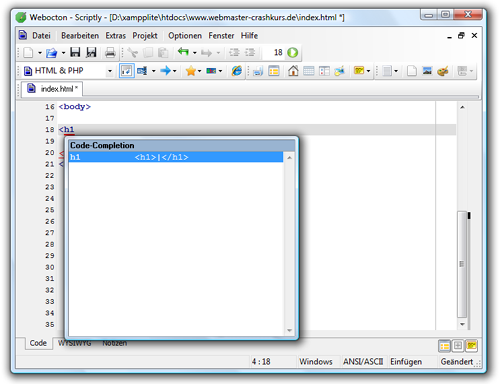This screenshot has height=384, width=500.
Task: Open the Projekt menu
Action: [145, 35]
